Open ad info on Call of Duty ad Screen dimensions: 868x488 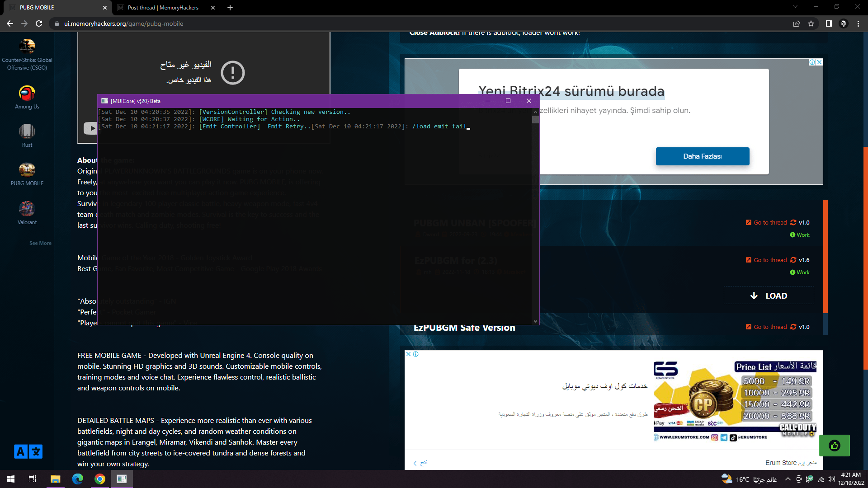pos(416,354)
